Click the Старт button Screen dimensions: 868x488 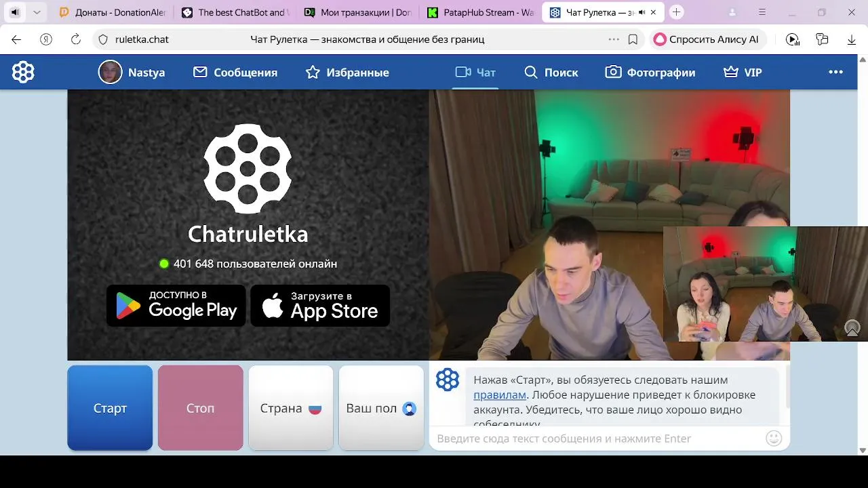(x=110, y=408)
